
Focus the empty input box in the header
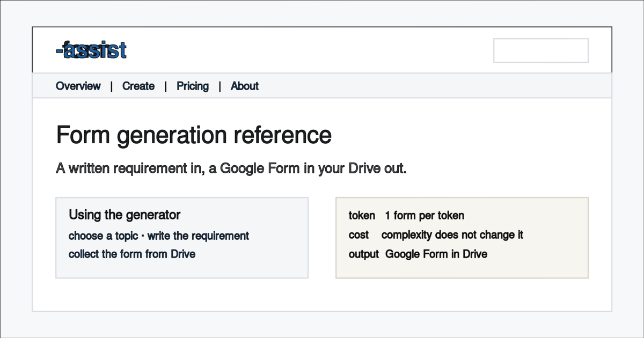pyautogui.click(x=541, y=50)
